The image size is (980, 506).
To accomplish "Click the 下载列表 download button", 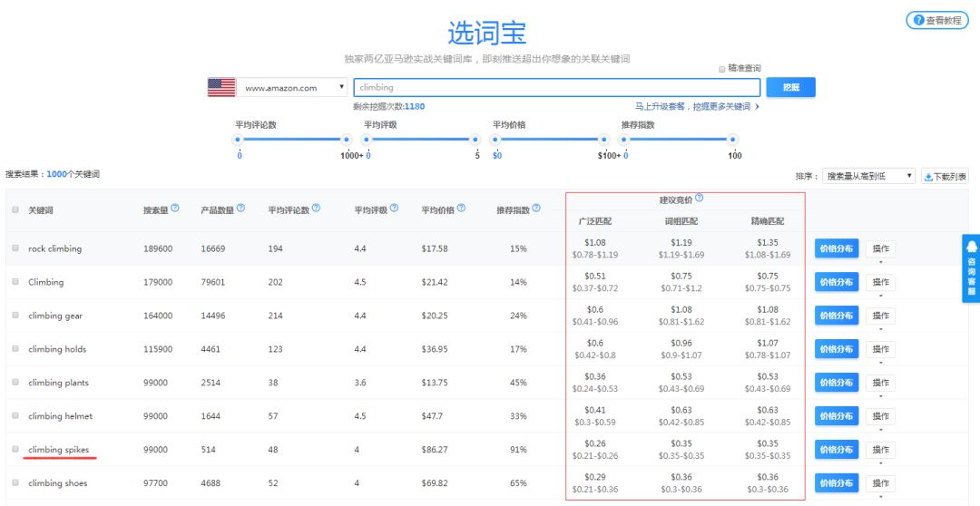I will [x=945, y=177].
